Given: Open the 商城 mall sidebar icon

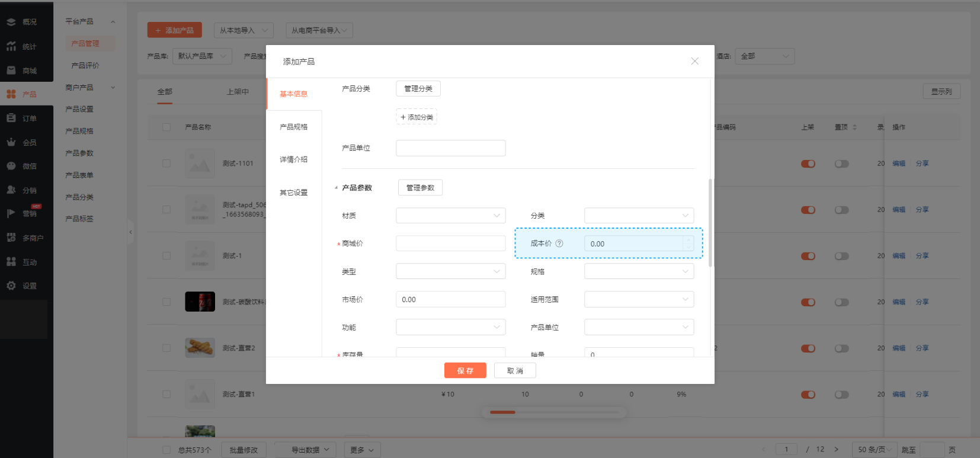Looking at the screenshot, I should coord(11,71).
